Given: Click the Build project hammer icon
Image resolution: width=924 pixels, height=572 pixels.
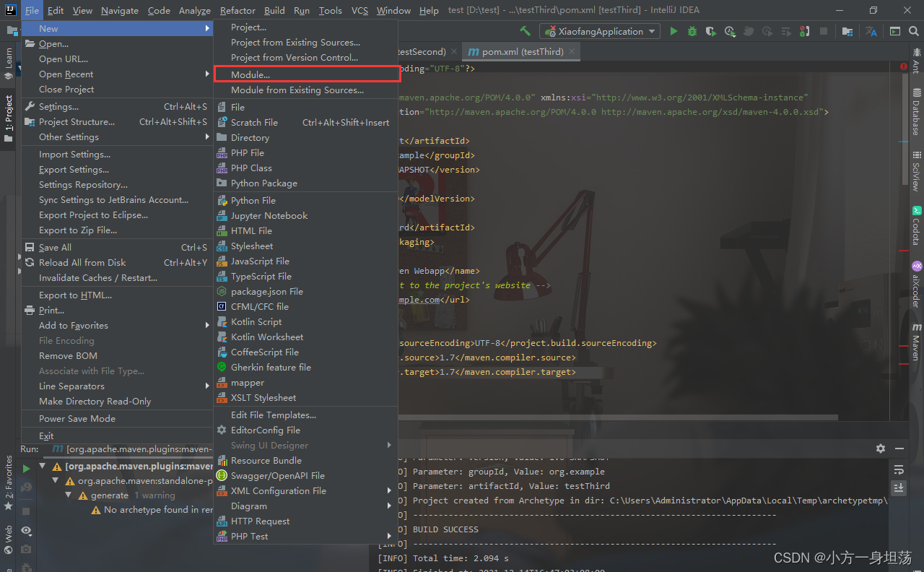Looking at the screenshot, I should point(526,31).
